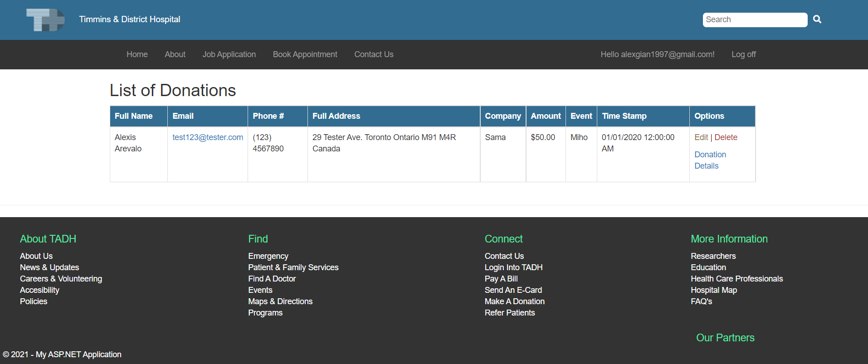868x364 pixels.
Task: Click the search magnifying glass icon
Action: [x=817, y=19]
